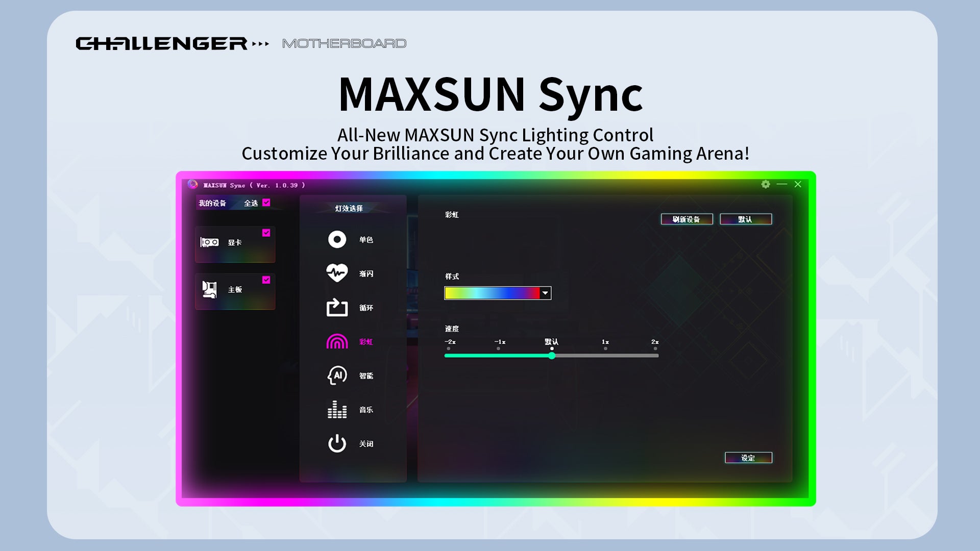Open the settings gear in title bar
This screenshot has width=980, height=551.
766,184
